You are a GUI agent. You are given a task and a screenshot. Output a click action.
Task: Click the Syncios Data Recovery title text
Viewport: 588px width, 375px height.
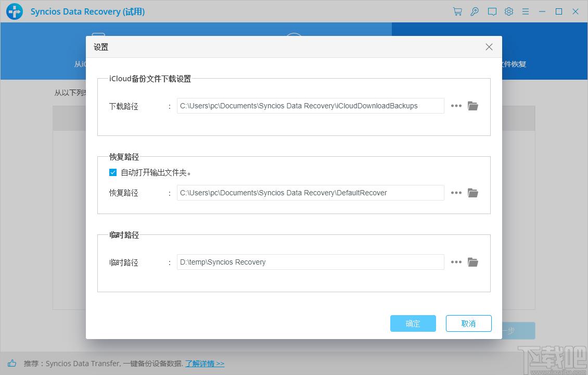pos(87,11)
